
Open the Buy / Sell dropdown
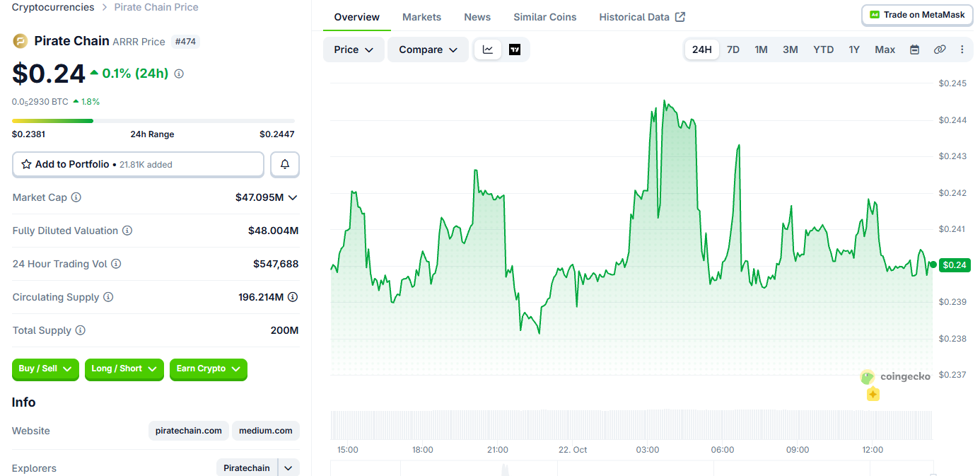45,369
